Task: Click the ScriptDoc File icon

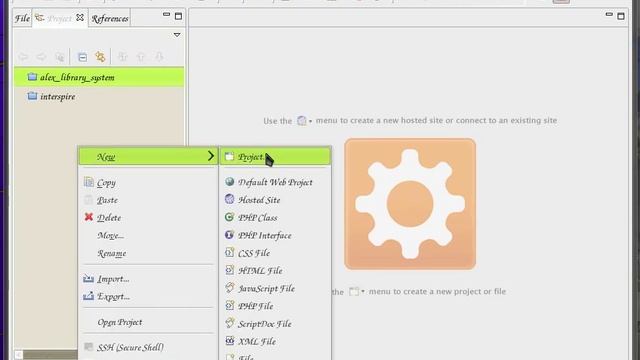Action: click(229, 323)
